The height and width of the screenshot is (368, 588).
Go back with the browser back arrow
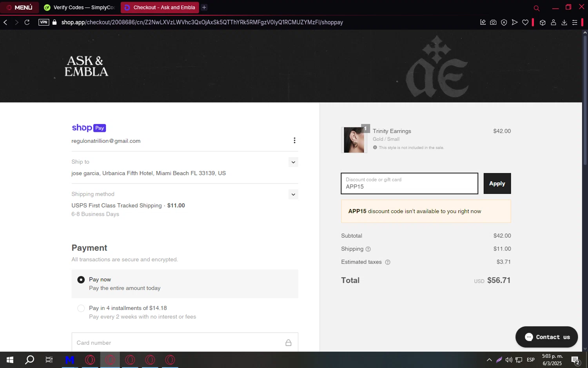click(5, 22)
